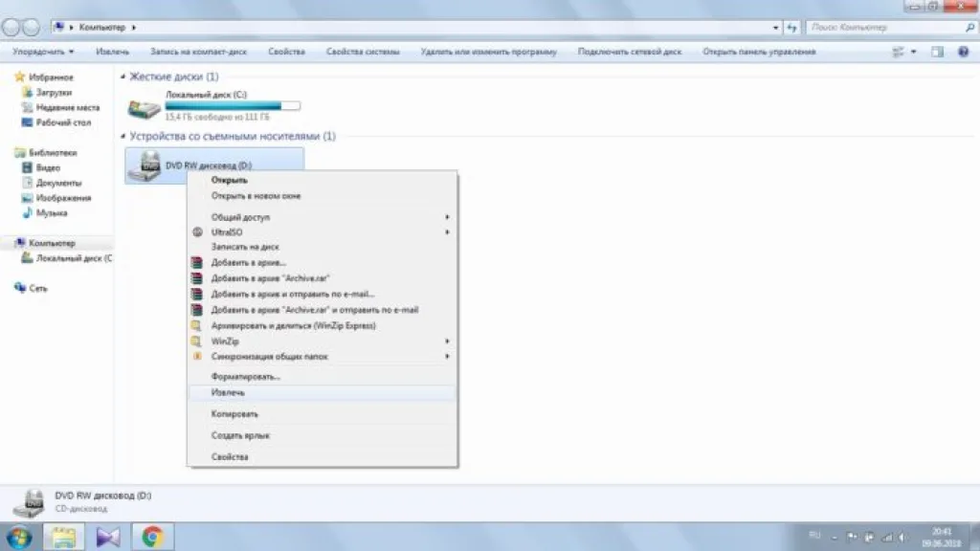This screenshot has height=551, width=980.
Task: Open the address bar history dropdown
Action: coord(775,28)
